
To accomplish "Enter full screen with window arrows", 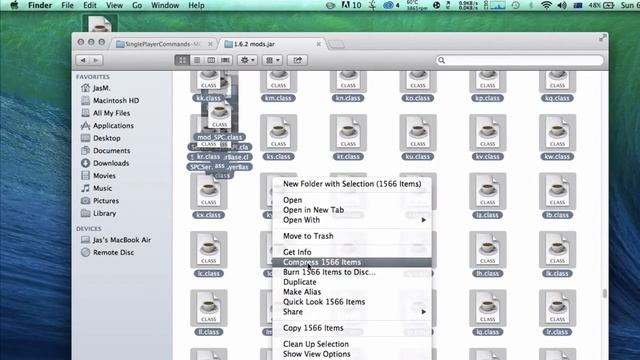I will click(602, 38).
